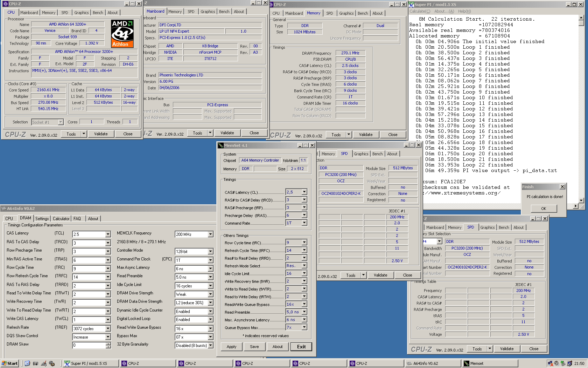Open Settings tab in A64Info
Screen dimensions: 588x368
click(x=42, y=219)
